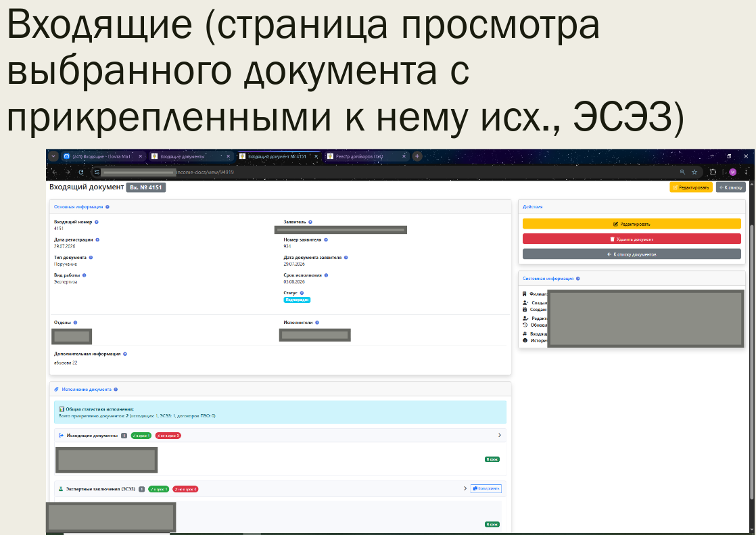The height and width of the screenshot is (535, 756).
Task: Click the Экспертиза work type value
Action: (66, 282)
